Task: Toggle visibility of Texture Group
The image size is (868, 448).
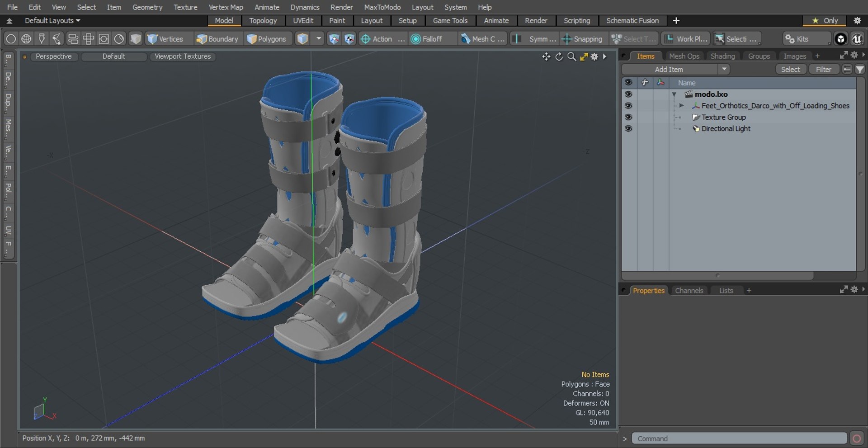Action: 628,117
